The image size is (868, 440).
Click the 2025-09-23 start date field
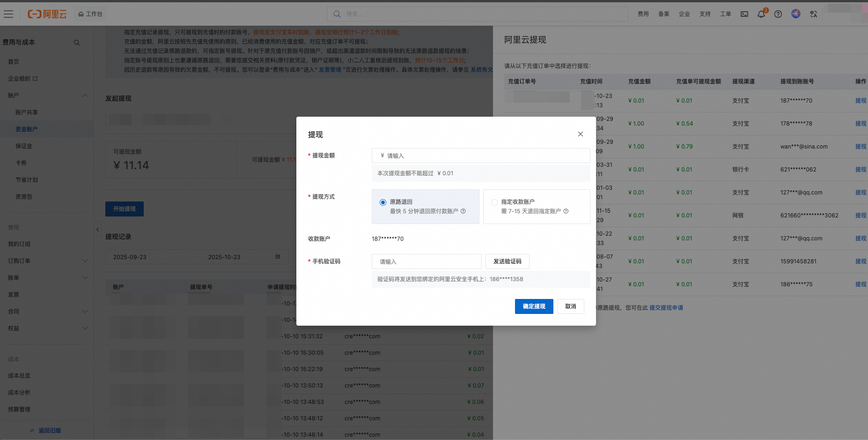130,257
